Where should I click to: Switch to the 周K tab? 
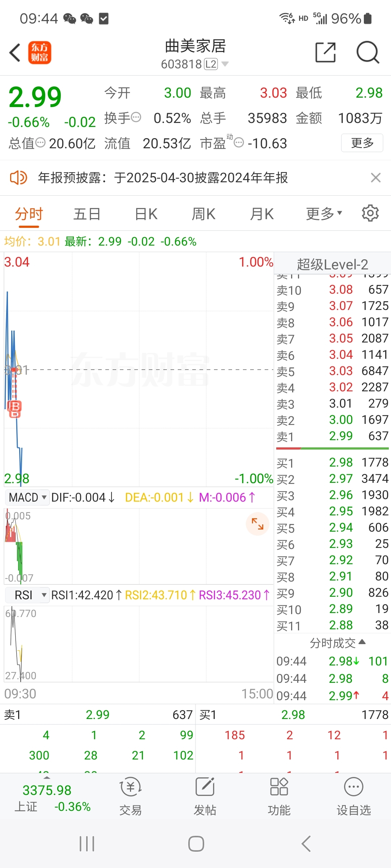coord(203,214)
